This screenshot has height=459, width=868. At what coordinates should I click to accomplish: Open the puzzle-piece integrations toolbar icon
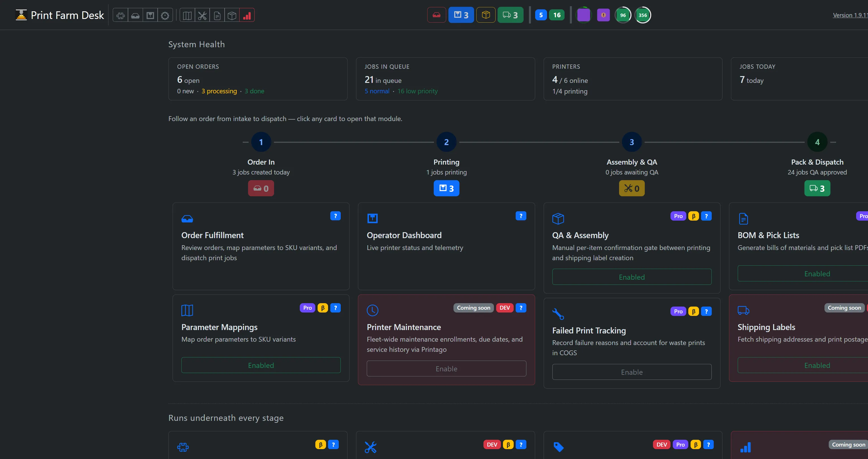click(121, 15)
